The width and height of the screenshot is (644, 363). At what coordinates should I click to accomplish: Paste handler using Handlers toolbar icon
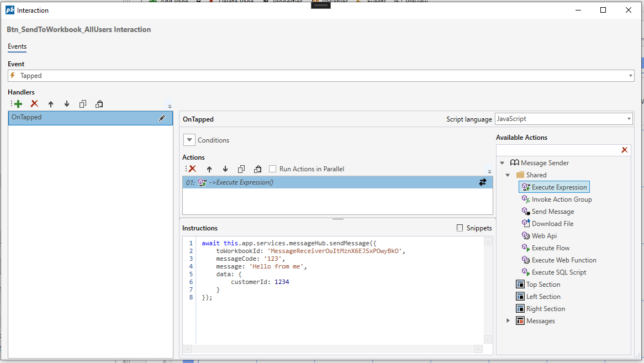[x=99, y=104]
